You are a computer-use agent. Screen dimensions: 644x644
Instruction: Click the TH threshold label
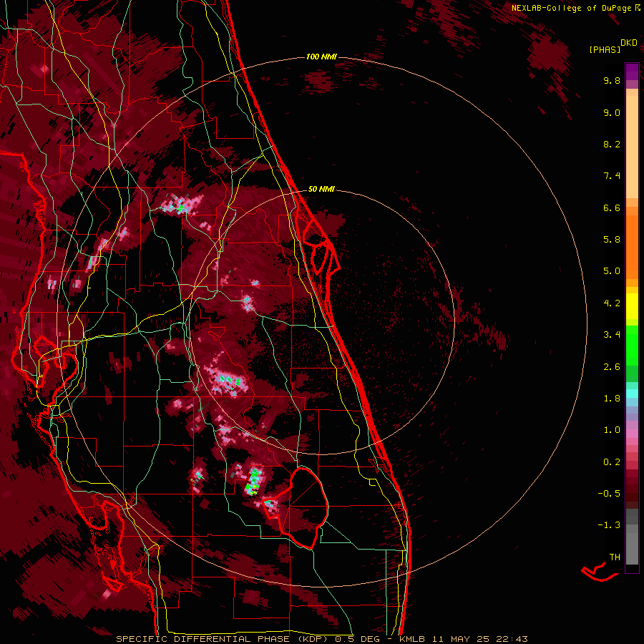(x=615, y=557)
